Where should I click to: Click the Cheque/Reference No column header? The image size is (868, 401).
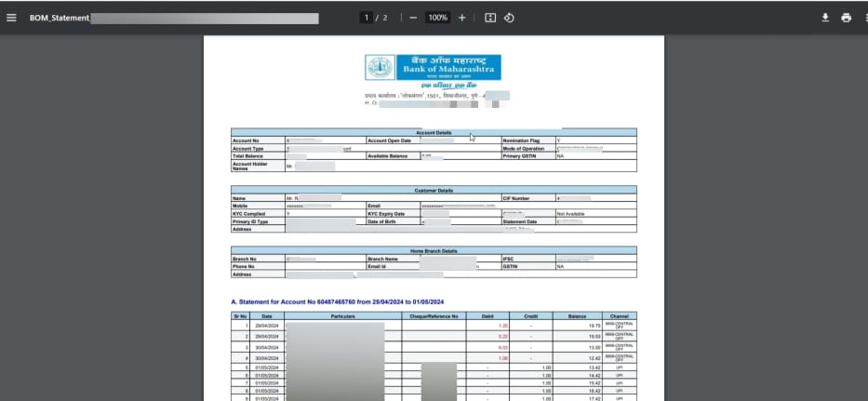click(434, 316)
